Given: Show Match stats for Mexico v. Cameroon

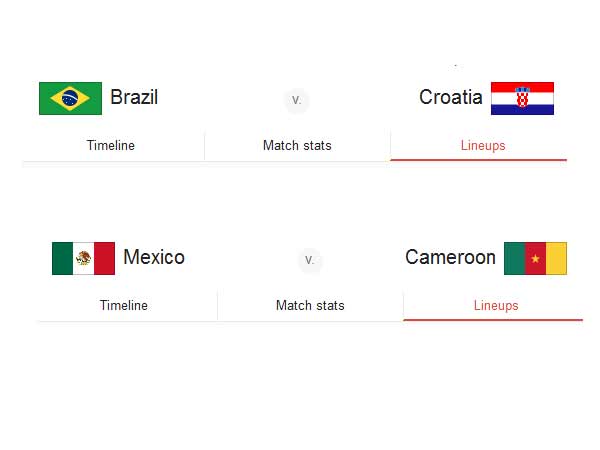Looking at the screenshot, I should coord(310,306).
